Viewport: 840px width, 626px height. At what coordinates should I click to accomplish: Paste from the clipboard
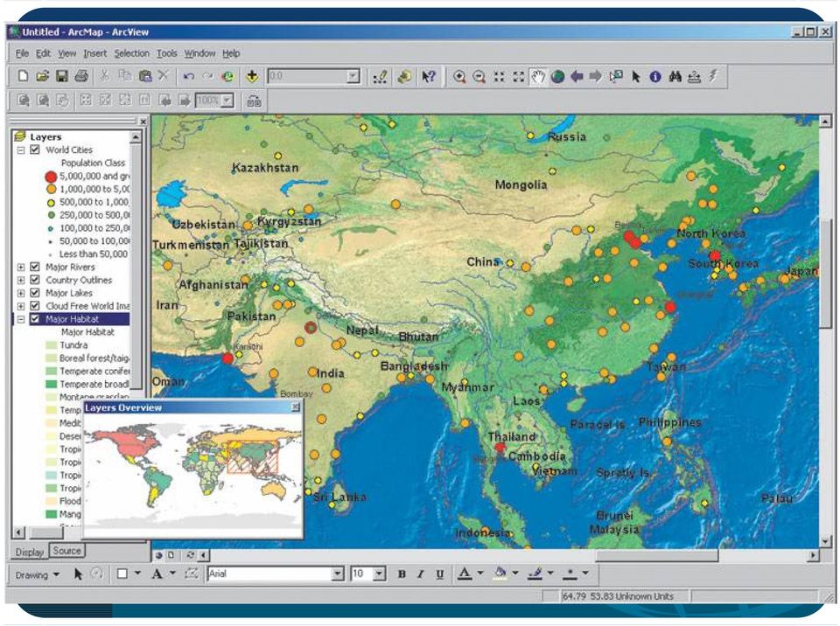coord(144,76)
